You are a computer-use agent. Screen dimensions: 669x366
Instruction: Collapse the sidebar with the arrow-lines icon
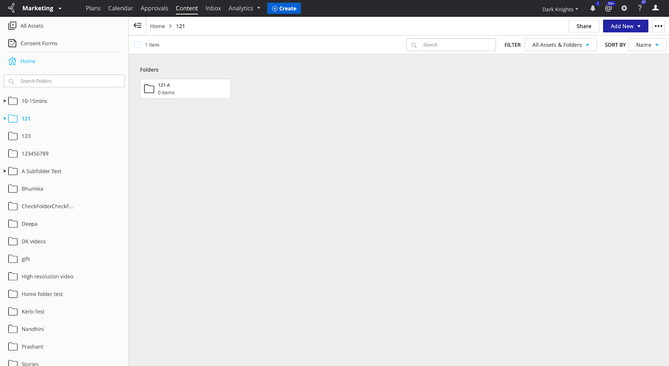pyautogui.click(x=137, y=26)
